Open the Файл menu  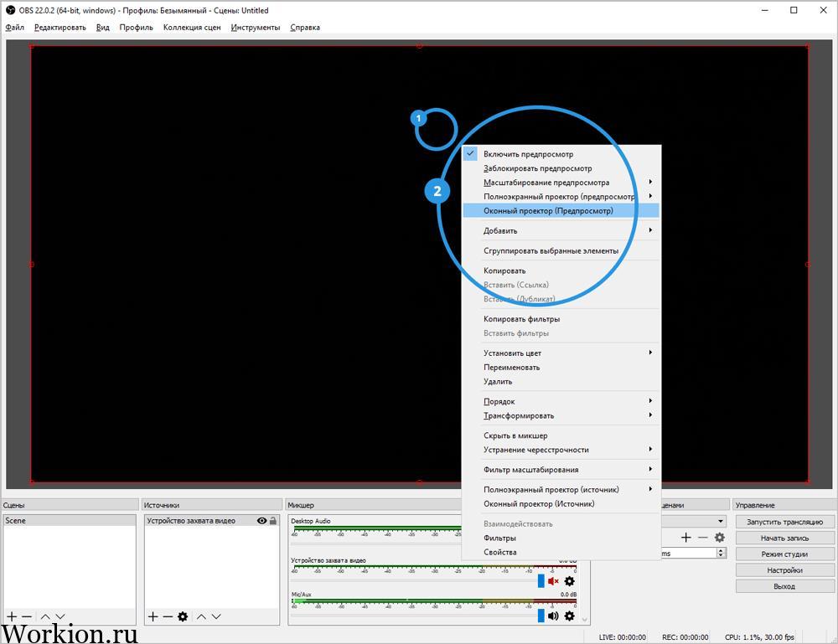point(15,28)
